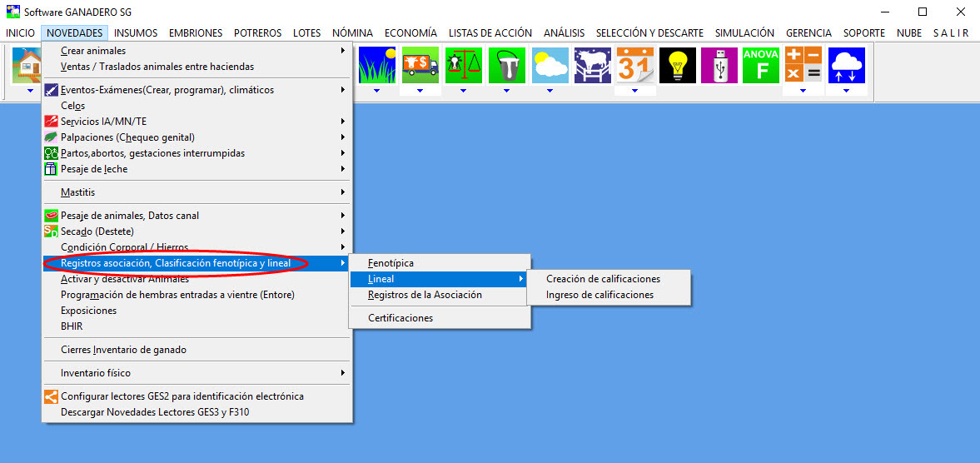Viewport: 980px width, 463px height.
Task: Expand dropdown arrow under calculator icon
Action: click(803, 90)
